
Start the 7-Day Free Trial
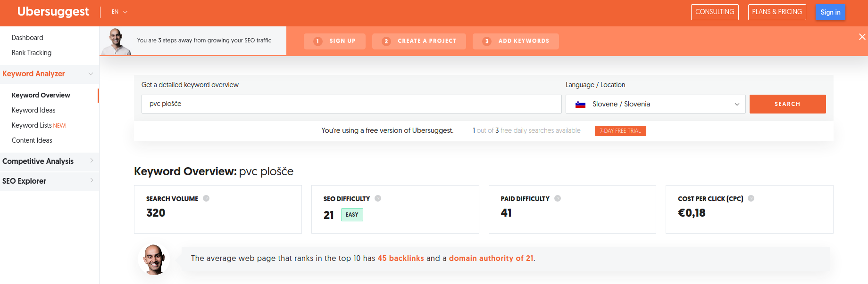pos(620,131)
